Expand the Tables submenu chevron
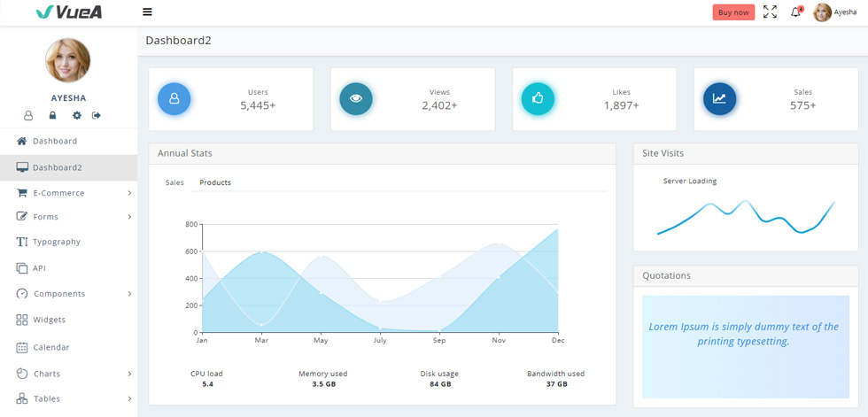 pos(129,398)
